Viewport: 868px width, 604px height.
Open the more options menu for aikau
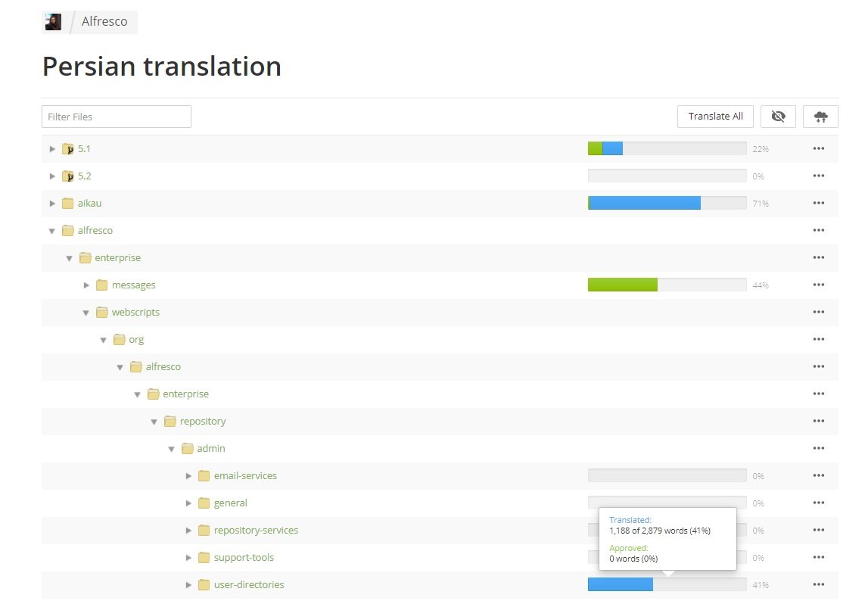click(x=819, y=203)
